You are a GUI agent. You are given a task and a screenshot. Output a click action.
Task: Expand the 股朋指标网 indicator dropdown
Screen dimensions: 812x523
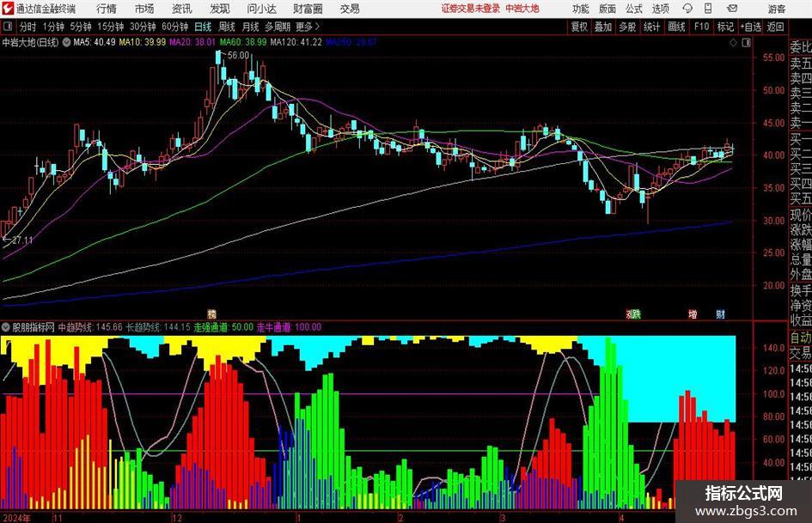click(x=6, y=327)
